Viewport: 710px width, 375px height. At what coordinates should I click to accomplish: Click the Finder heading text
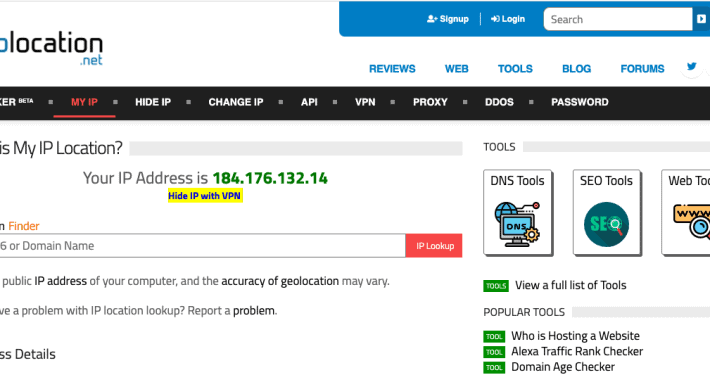point(24,226)
